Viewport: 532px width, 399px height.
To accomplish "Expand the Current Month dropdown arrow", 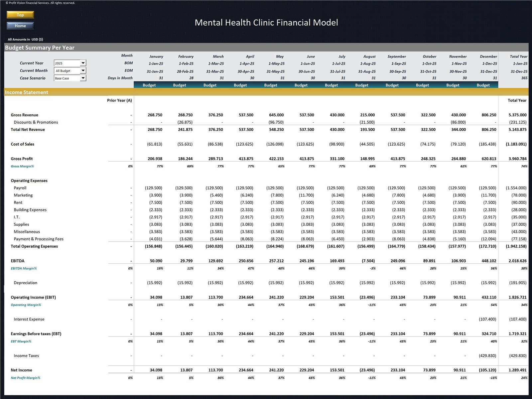I will pyautogui.click(x=83, y=70).
